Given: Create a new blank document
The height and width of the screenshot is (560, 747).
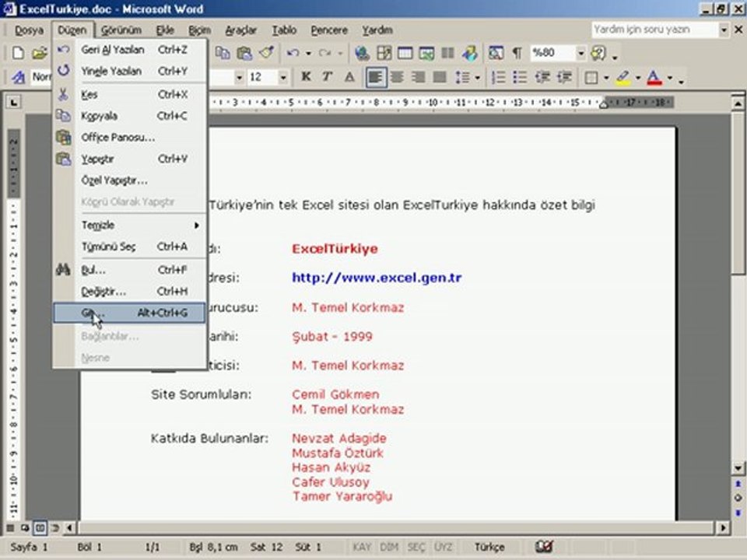Looking at the screenshot, I should coord(18,54).
